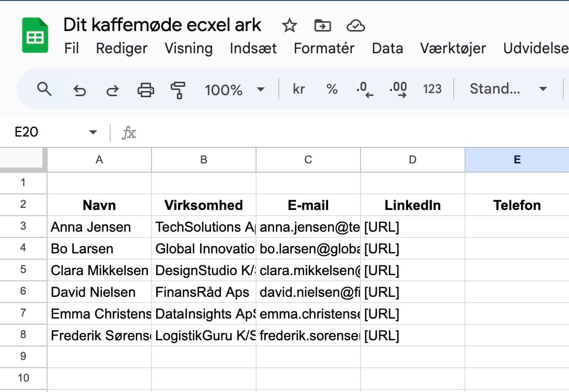
Task: Star the document title
Action: (289, 25)
